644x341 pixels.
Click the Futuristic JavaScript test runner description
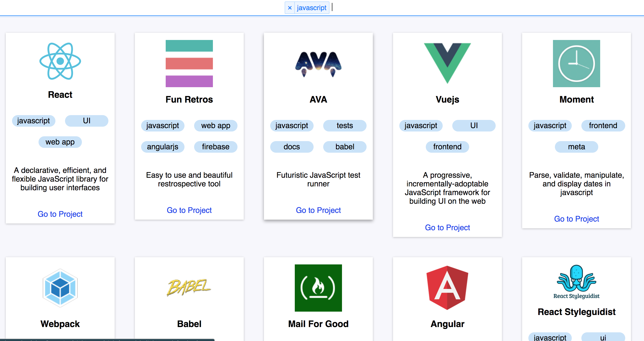318,179
